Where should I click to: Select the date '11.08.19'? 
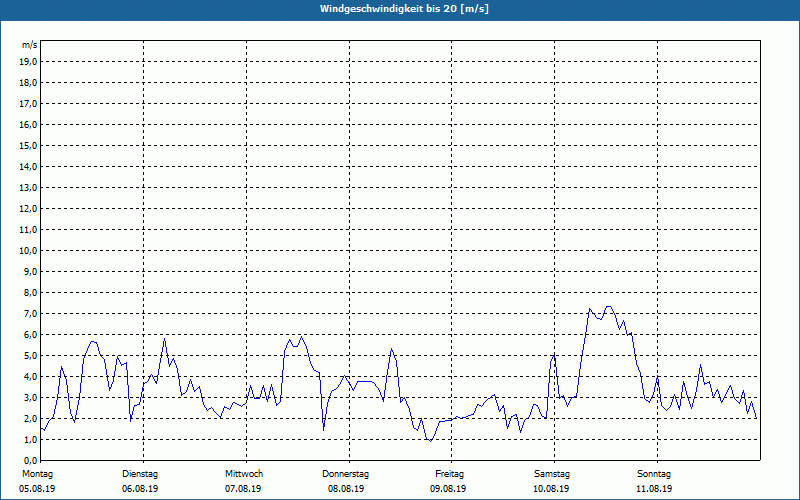(x=654, y=489)
